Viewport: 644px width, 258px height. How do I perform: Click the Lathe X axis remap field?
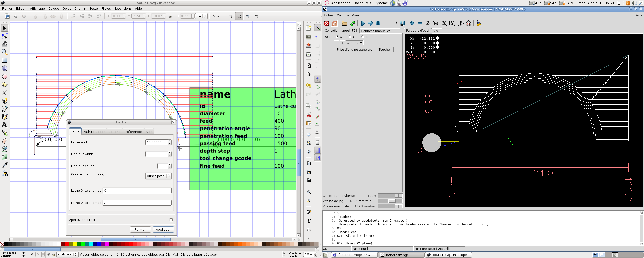point(137,191)
